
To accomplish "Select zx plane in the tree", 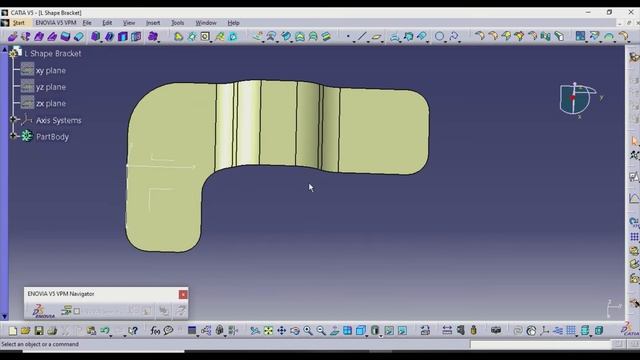I will 51,103.
